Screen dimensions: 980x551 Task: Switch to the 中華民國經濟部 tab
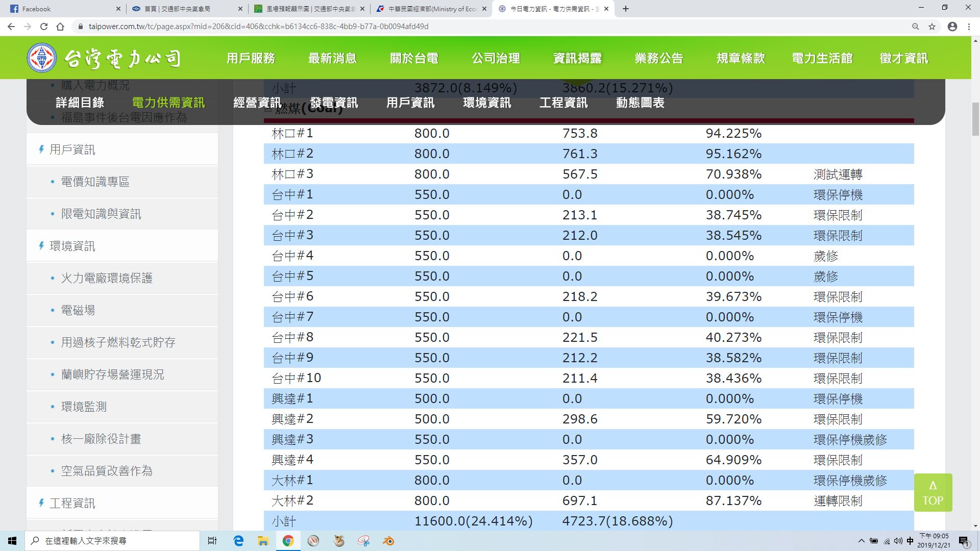[x=431, y=9]
